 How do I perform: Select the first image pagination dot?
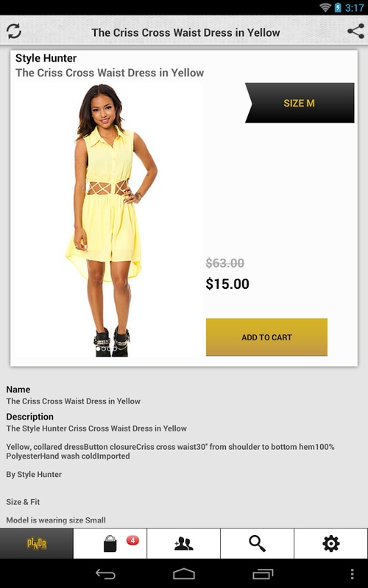click(99, 348)
